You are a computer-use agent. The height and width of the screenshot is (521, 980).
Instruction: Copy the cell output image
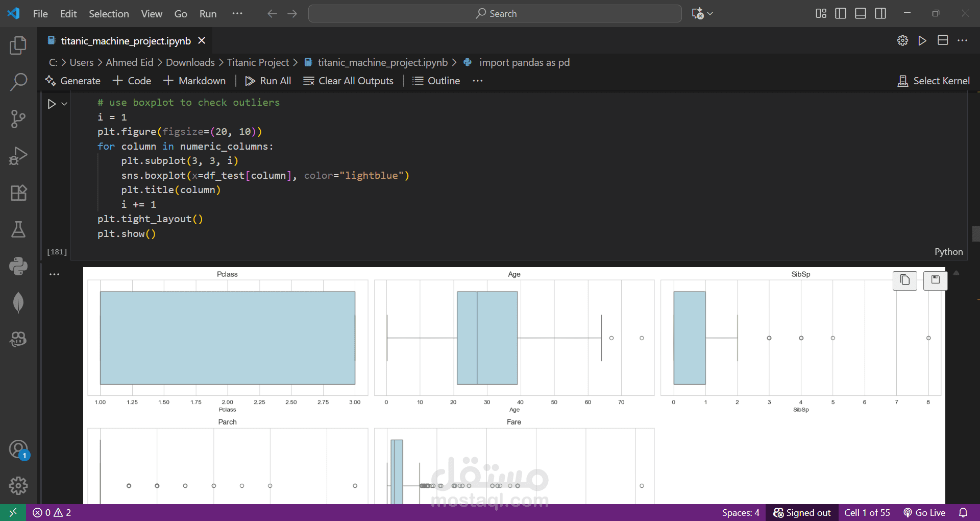click(x=904, y=280)
